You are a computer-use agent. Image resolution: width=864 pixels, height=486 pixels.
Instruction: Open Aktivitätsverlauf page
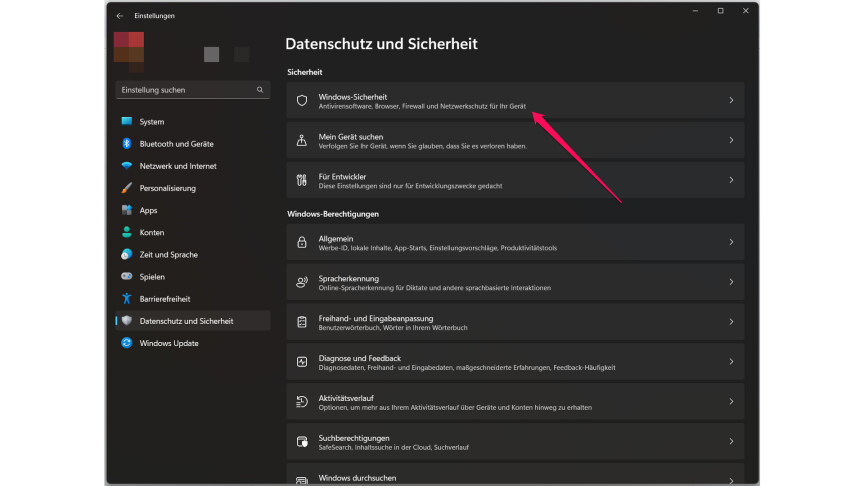coord(515,402)
